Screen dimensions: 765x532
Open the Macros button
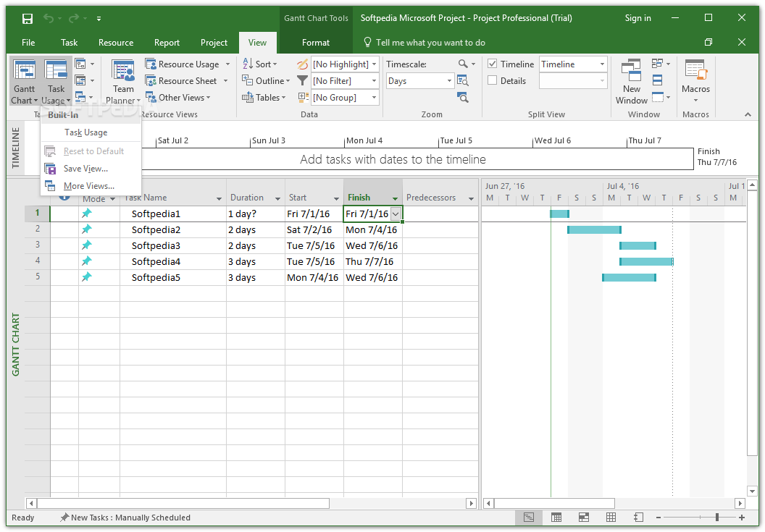(x=695, y=82)
